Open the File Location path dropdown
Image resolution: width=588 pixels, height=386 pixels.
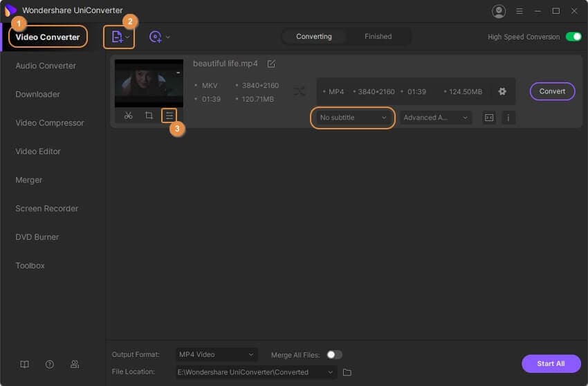point(256,372)
